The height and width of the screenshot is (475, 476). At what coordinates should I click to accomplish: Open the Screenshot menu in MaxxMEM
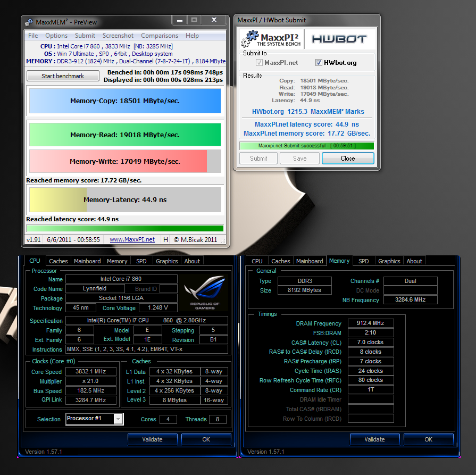coord(118,36)
